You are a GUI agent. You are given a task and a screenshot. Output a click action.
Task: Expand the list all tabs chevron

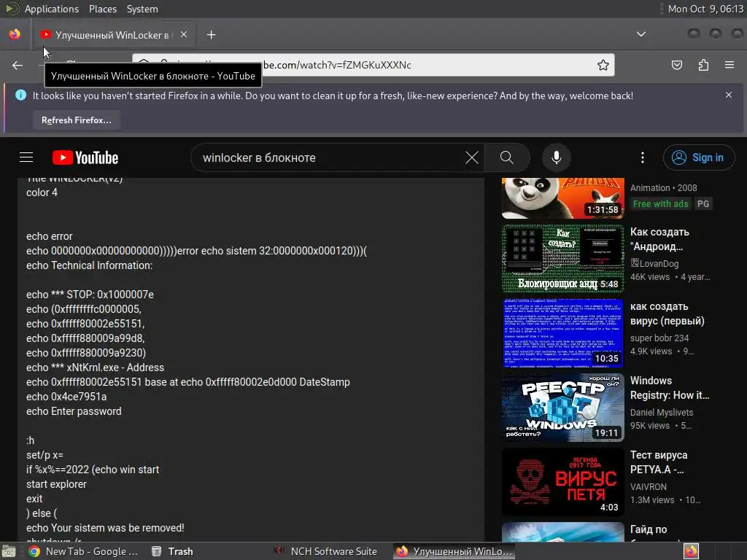(x=641, y=34)
